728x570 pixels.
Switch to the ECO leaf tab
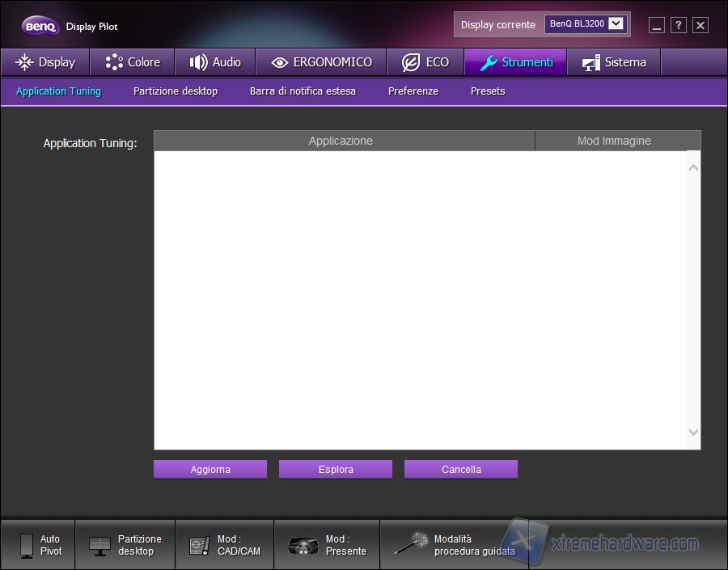(425, 62)
